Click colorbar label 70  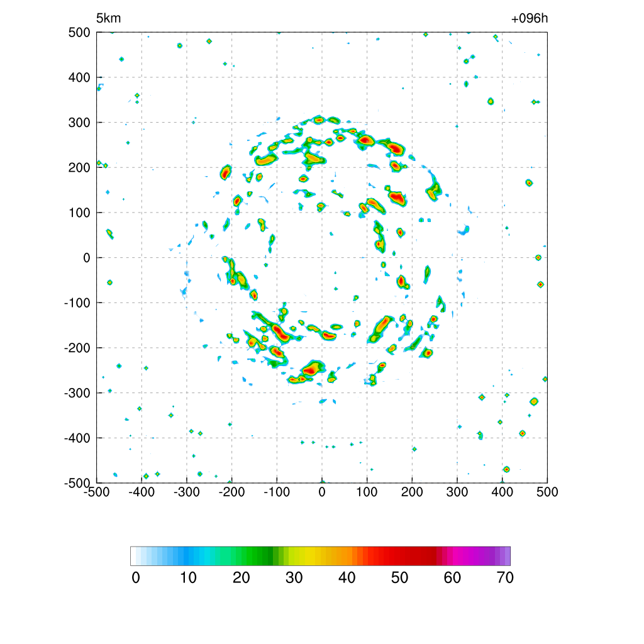(x=505, y=578)
